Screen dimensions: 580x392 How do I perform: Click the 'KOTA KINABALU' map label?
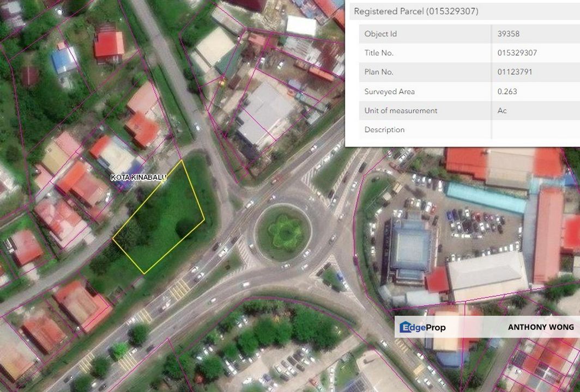point(138,177)
